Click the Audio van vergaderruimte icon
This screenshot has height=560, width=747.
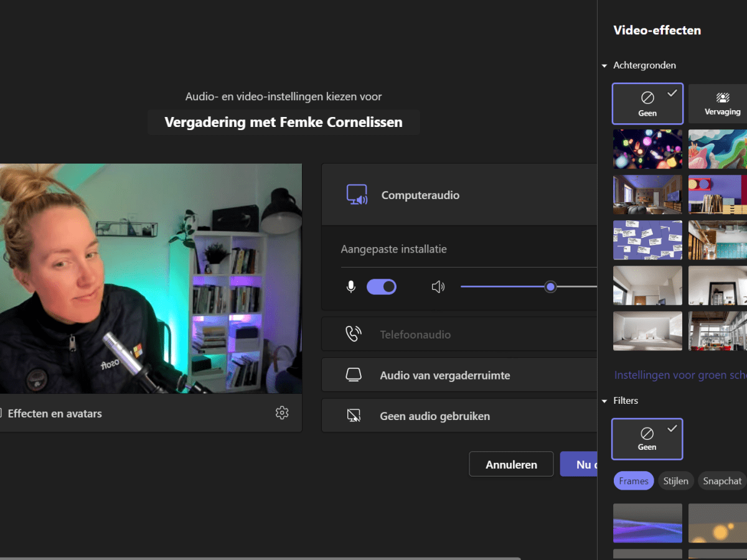(353, 375)
